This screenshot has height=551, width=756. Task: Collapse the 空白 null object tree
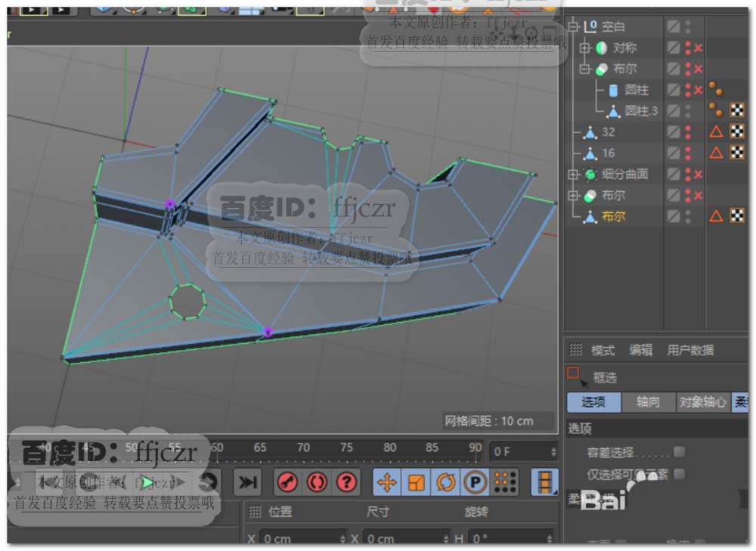(x=573, y=26)
